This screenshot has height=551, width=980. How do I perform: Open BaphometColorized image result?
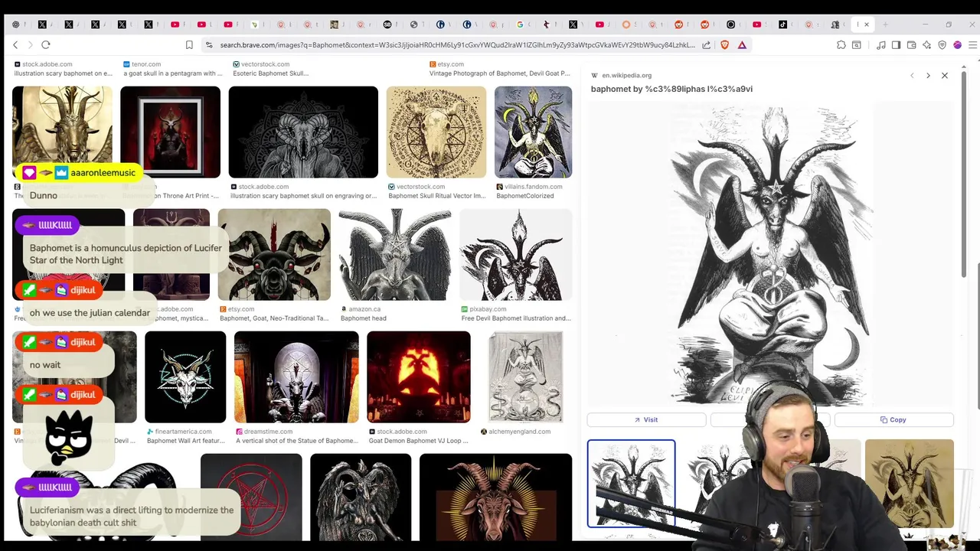533,132
